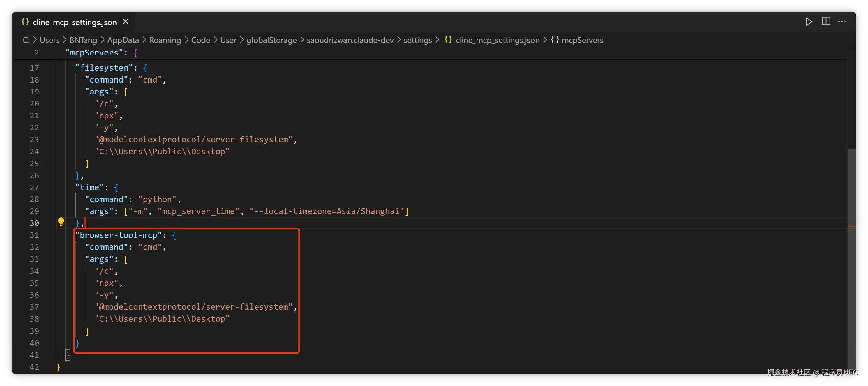Place the cursor on the "browser-tool-mcp" key

tap(118, 235)
